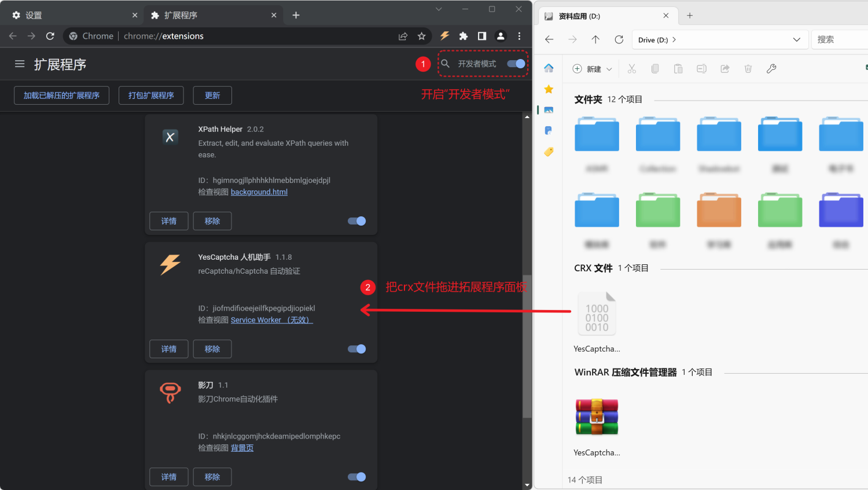Click the Delete trash icon in the file manager
Viewport: 868px width, 490px height.
point(748,69)
